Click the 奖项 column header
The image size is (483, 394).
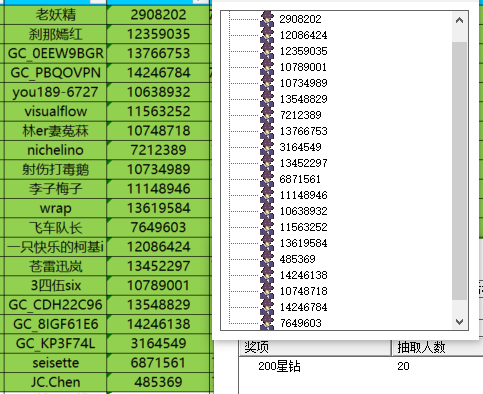coord(315,348)
